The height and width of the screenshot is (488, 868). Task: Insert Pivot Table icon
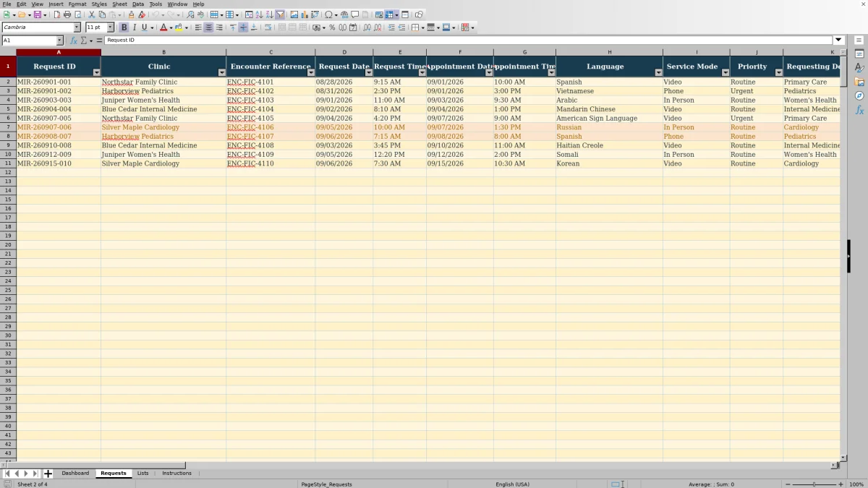[315, 14]
